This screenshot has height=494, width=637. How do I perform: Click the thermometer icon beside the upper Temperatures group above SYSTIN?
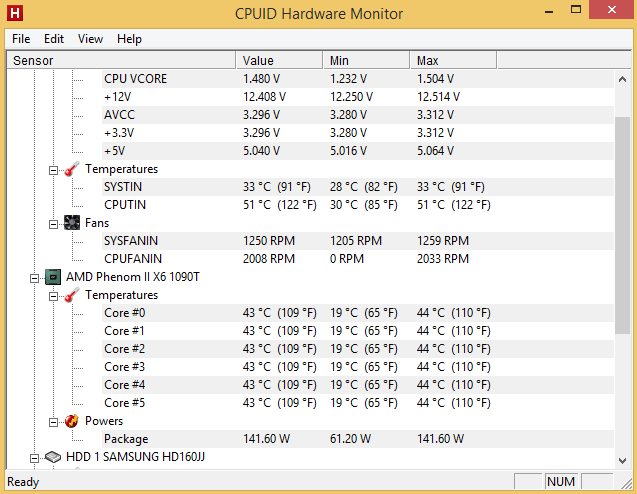click(72, 169)
